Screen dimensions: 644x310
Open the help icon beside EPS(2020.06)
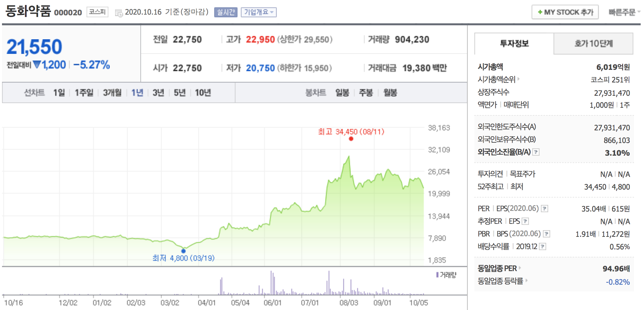pos(545,209)
